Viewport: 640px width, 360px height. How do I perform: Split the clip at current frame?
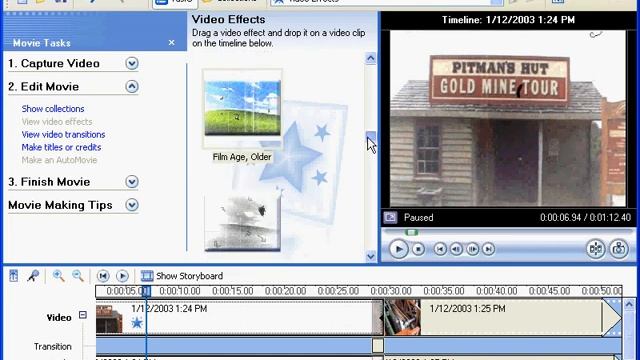tap(596, 249)
